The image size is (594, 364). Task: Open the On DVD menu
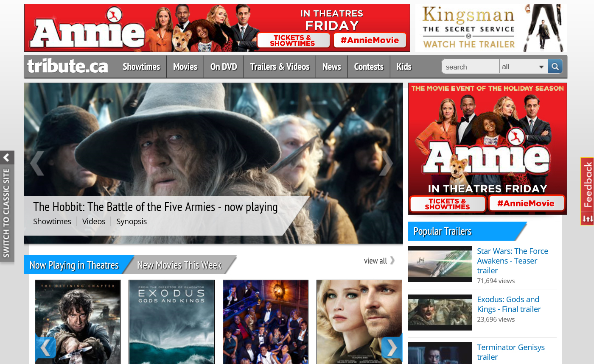click(224, 67)
